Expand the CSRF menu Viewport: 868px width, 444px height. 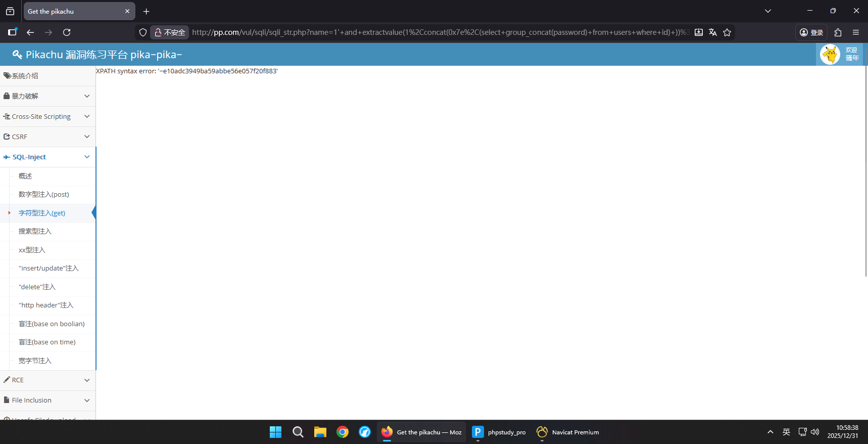pos(47,137)
